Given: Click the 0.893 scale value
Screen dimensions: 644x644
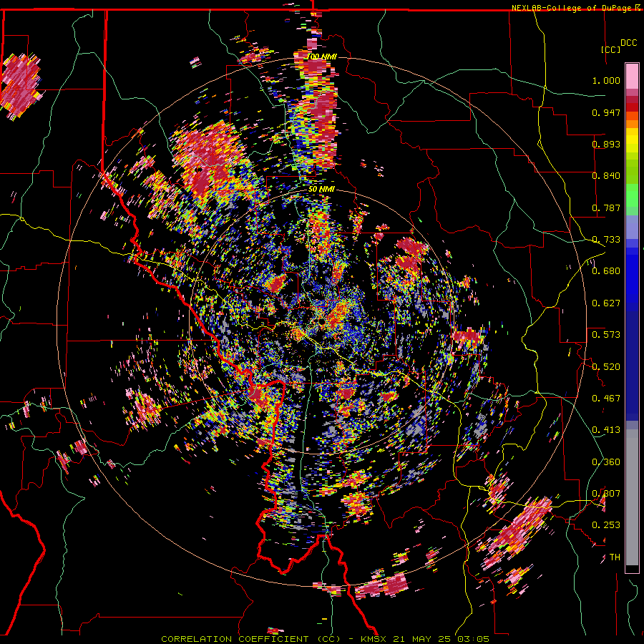Looking at the screenshot, I should pos(606,144).
